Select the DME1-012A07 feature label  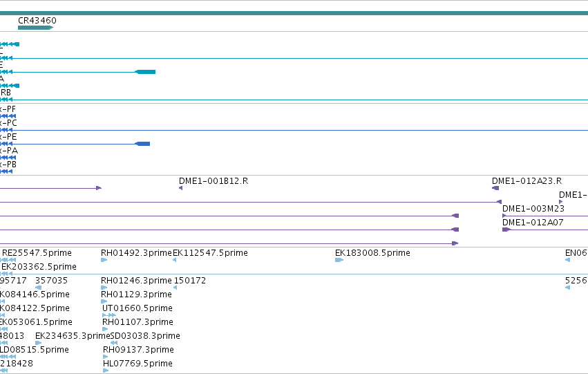point(533,223)
